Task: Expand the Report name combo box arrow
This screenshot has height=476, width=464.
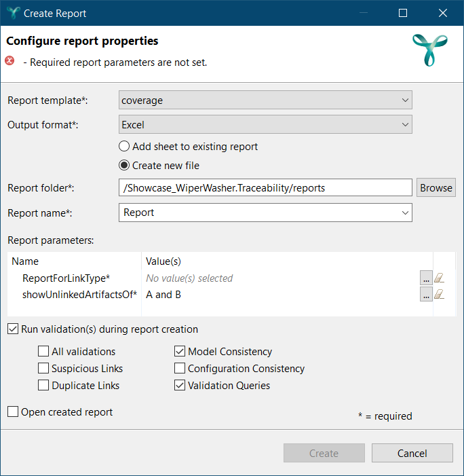Action: pos(405,213)
